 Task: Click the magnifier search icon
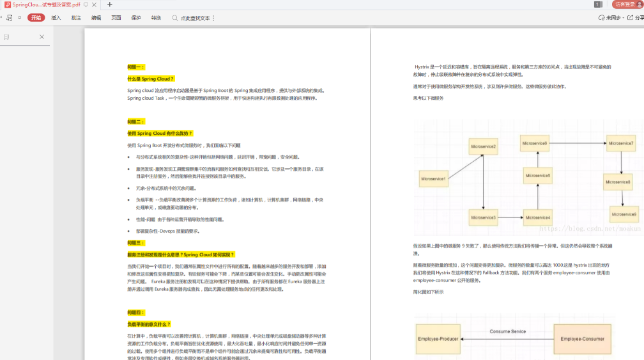[174, 18]
